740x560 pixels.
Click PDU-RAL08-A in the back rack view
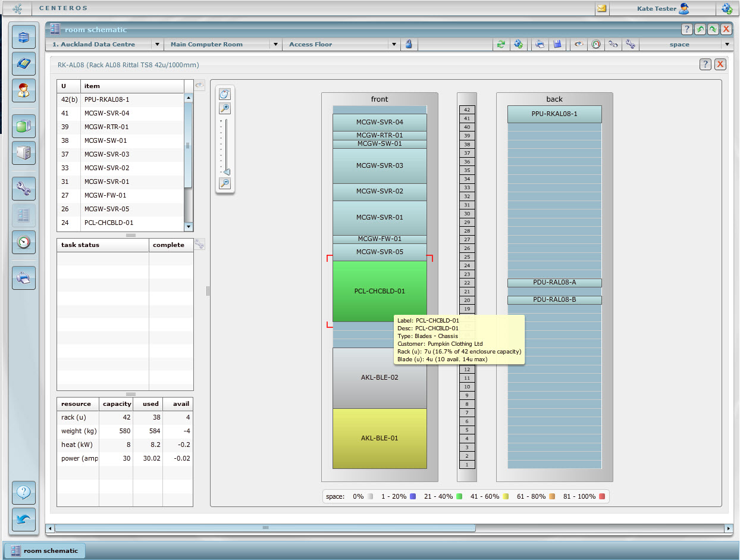pyautogui.click(x=554, y=283)
